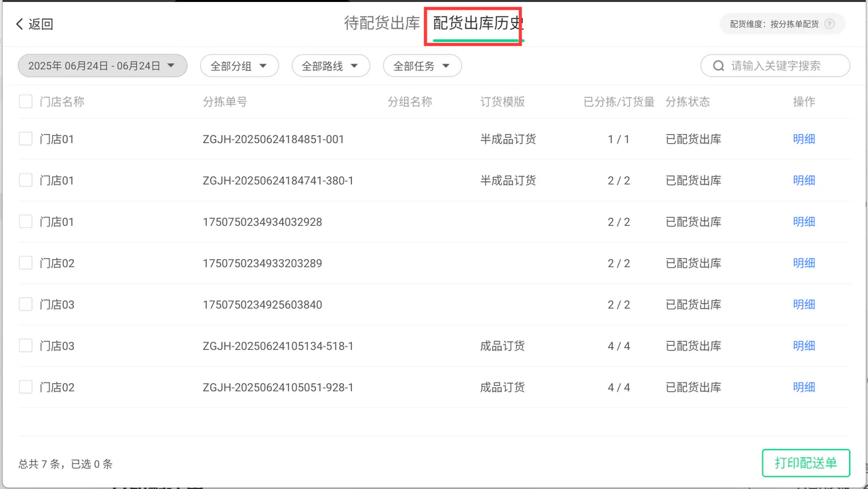Check the row with order ZGJH-20250624184741-380-1
The height and width of the screenshot is (489, 868).
click(x=26, y=180)
